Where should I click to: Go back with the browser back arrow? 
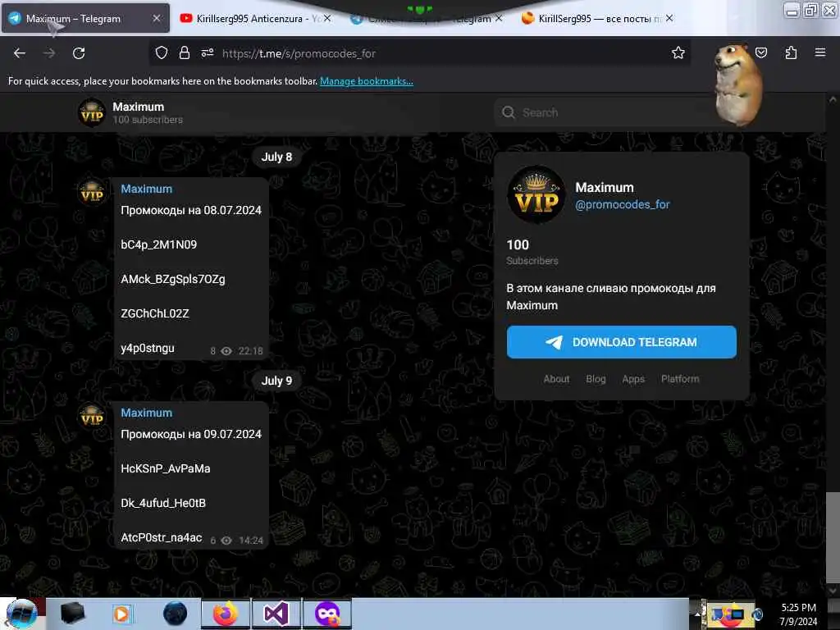tap(20, 53)
